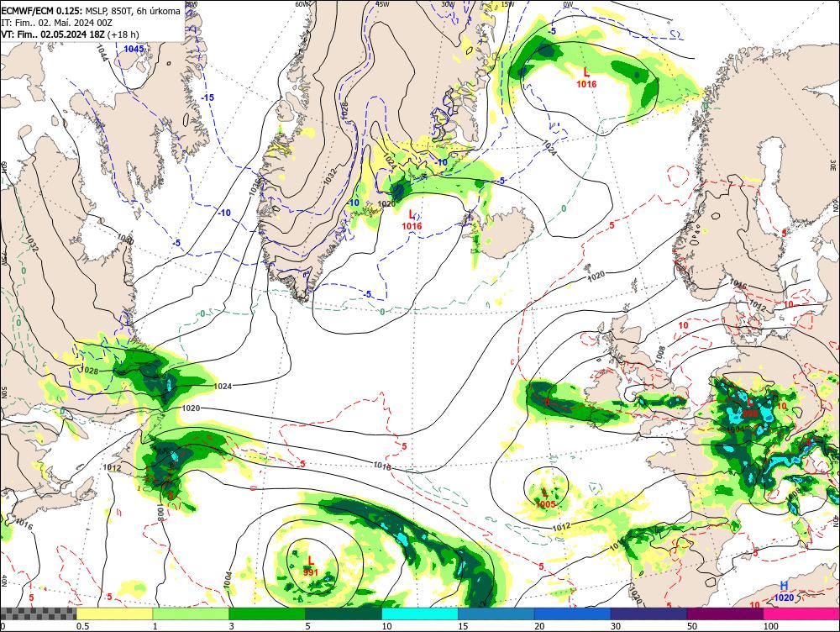Click the '0W' longitude label at top
This screenshot has height=632, width=840.
tap(568, 4)
